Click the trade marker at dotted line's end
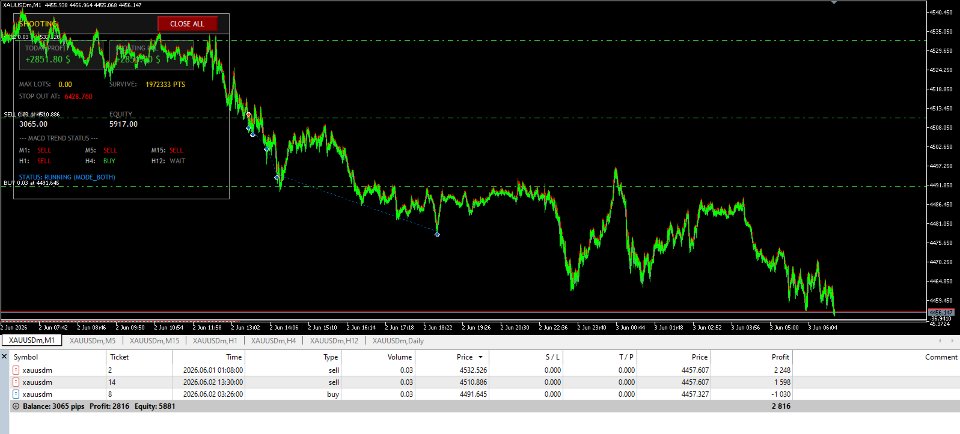Image resolution: width=960 pixels, height=434 pixels. [437, 234]
